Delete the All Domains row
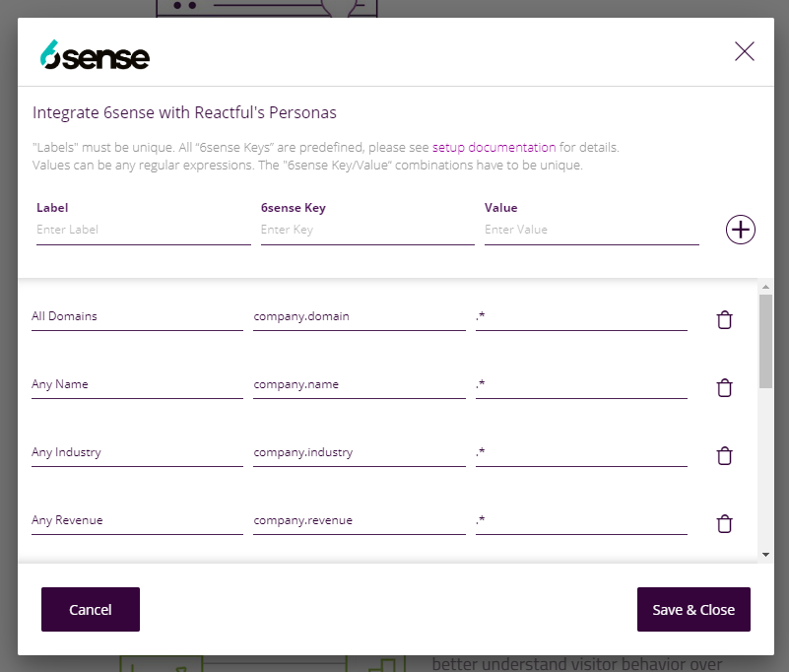This screenshot has width=789, height=672. tap(724, 319)
